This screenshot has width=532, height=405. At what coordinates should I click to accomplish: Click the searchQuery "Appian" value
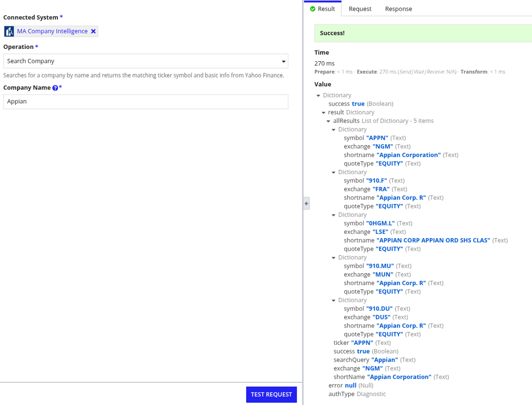tap(384, 360)
